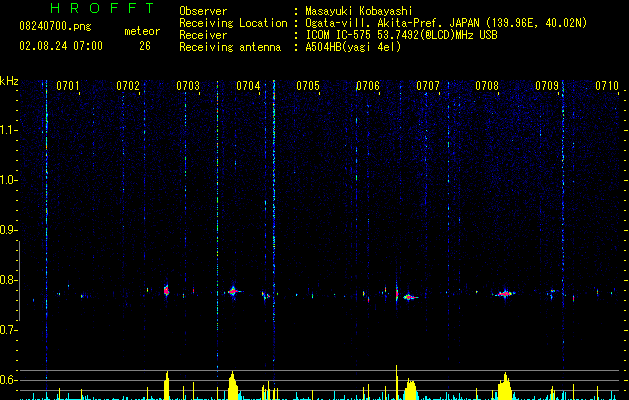Click the 0.6 frequency axis label
Viewport: 629px width, 400px height.
[x=8, y=380]
